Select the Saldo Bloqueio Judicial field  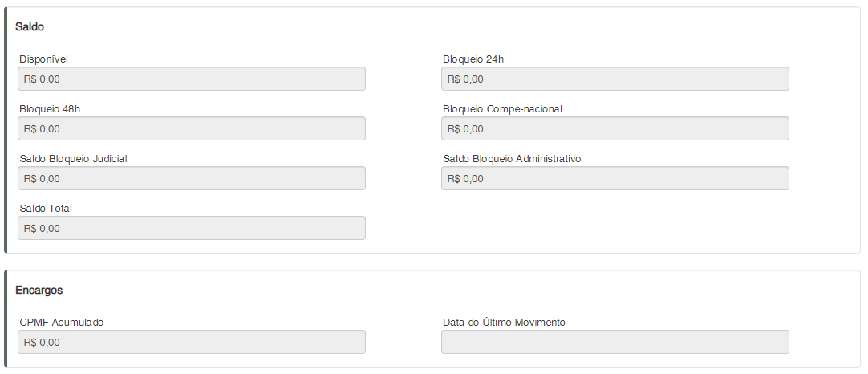tap(192, 178)
